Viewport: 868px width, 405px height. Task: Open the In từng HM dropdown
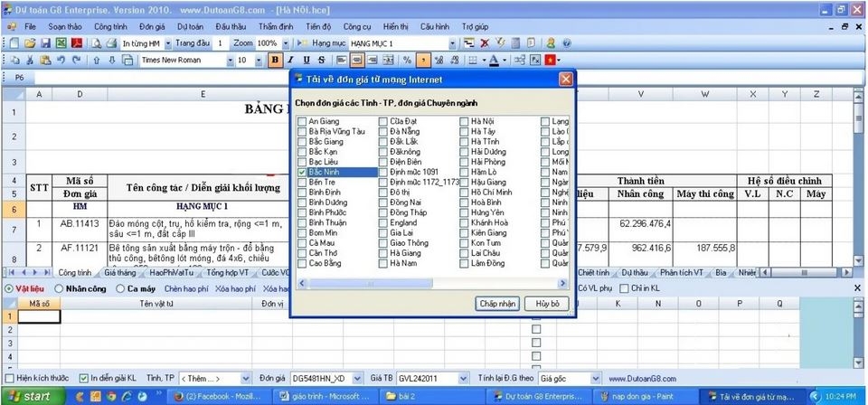pos(166,43)
